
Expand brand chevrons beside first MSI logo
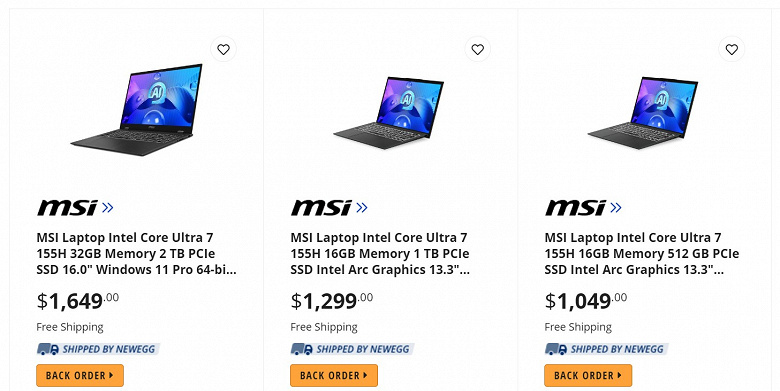click(x=107, y=207)
